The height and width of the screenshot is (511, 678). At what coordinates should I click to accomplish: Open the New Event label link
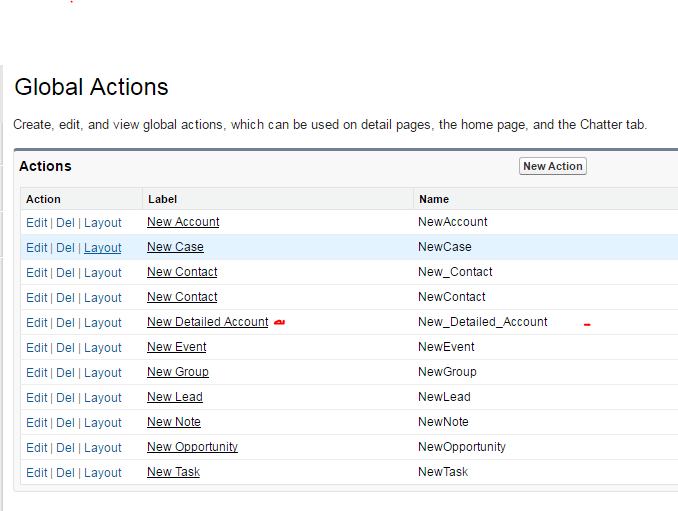tap(177, 347)
